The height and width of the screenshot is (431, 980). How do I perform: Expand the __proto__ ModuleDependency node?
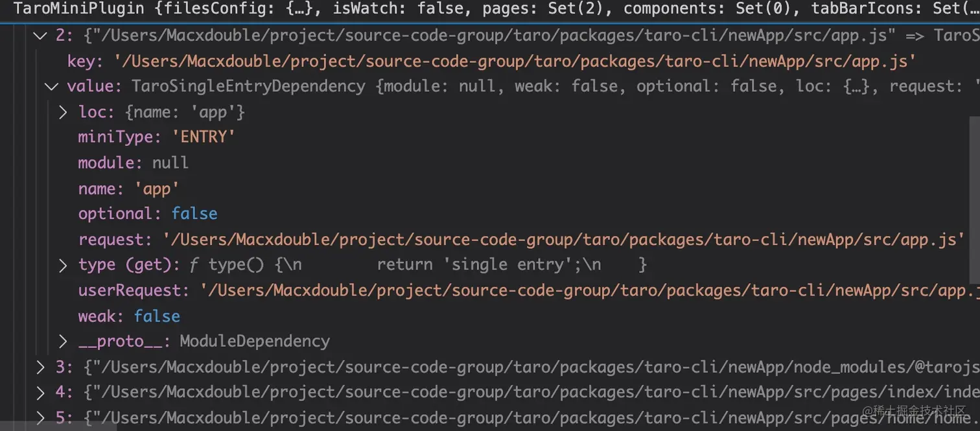click(62, 342)
